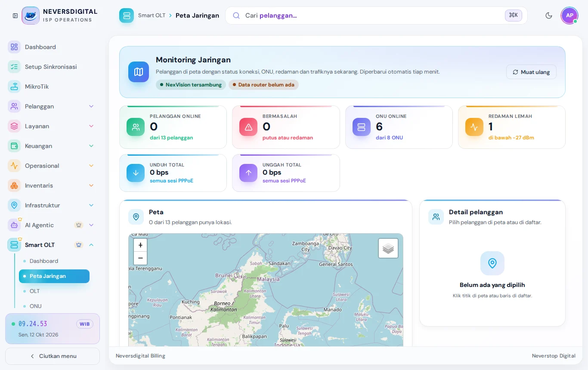This screenshot has width=588, height=370.
Task: Click the WIB timezone badge
Action: click(x=85, y=324)
